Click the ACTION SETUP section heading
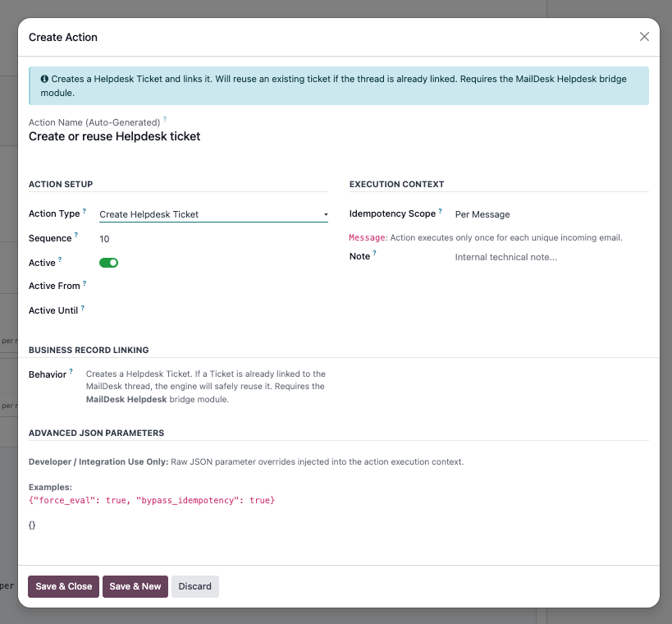This screenshot has height=624, width=672. coord(61,184)
